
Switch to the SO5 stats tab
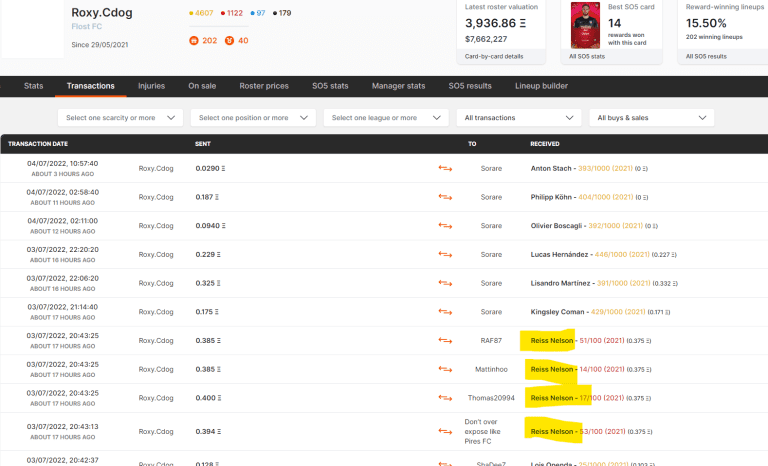(x=330, y=86)
